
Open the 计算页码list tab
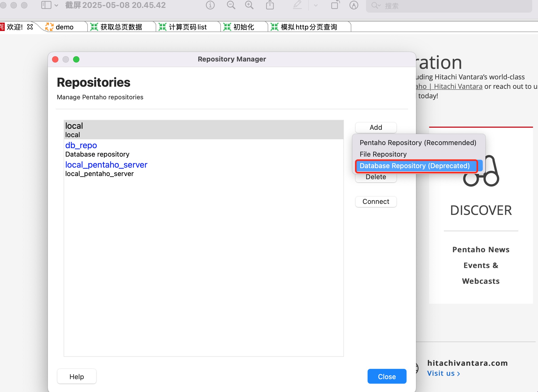[x=187, y=27]
